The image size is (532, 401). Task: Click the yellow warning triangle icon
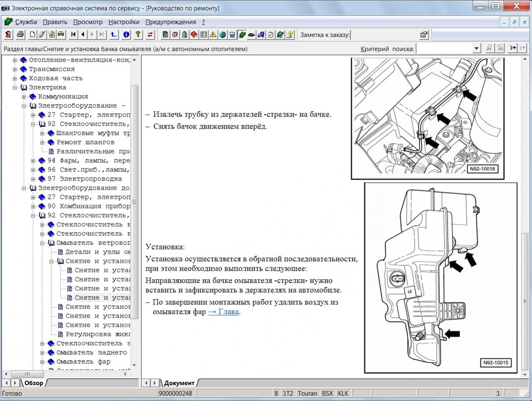coord(213,35)
